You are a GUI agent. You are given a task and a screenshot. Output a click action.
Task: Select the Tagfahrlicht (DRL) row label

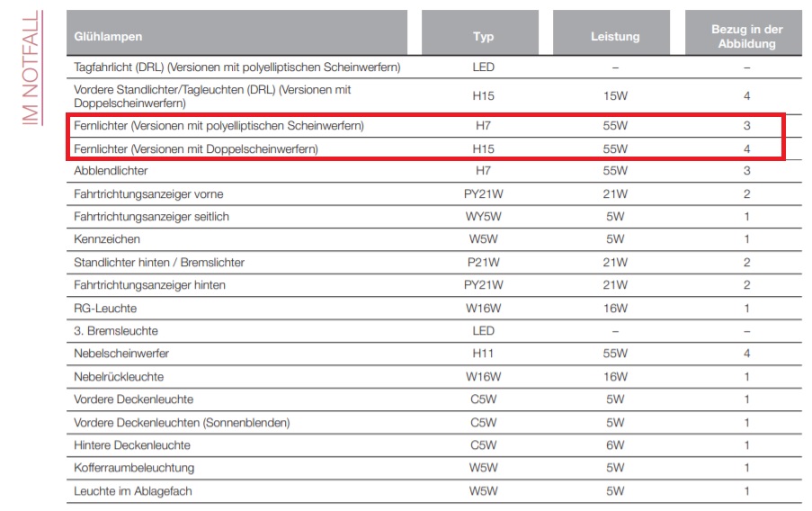236,67
